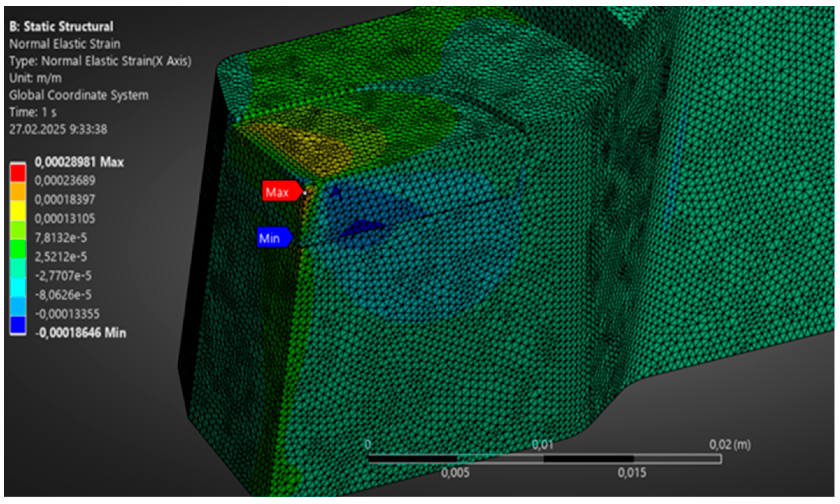Click the cyan legend color band

point(17,287)
